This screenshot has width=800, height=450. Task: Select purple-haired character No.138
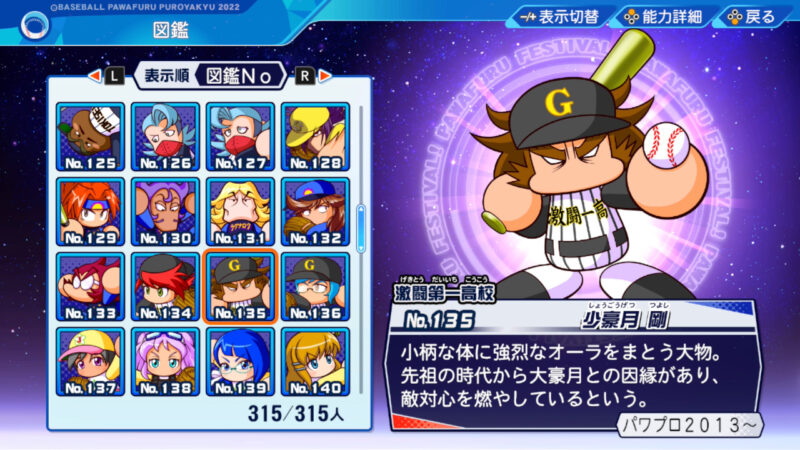click(x=165, y=362)
